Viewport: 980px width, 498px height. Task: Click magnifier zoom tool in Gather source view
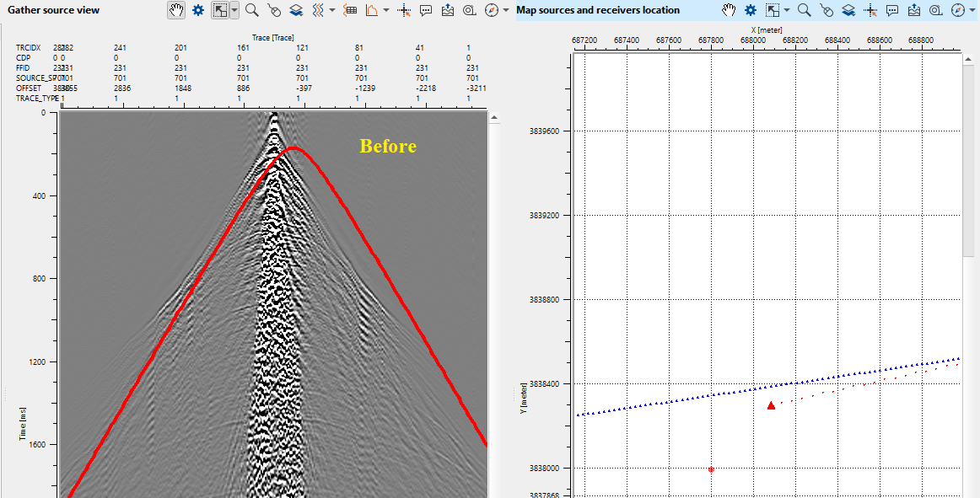click(x=251, y=10)
